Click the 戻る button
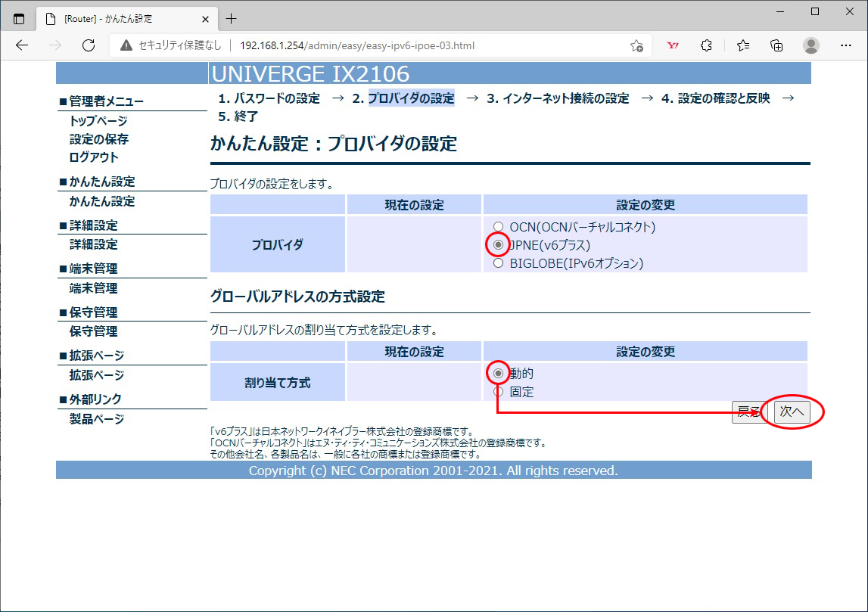The image size is (868, 612). (x=749, y=412)
